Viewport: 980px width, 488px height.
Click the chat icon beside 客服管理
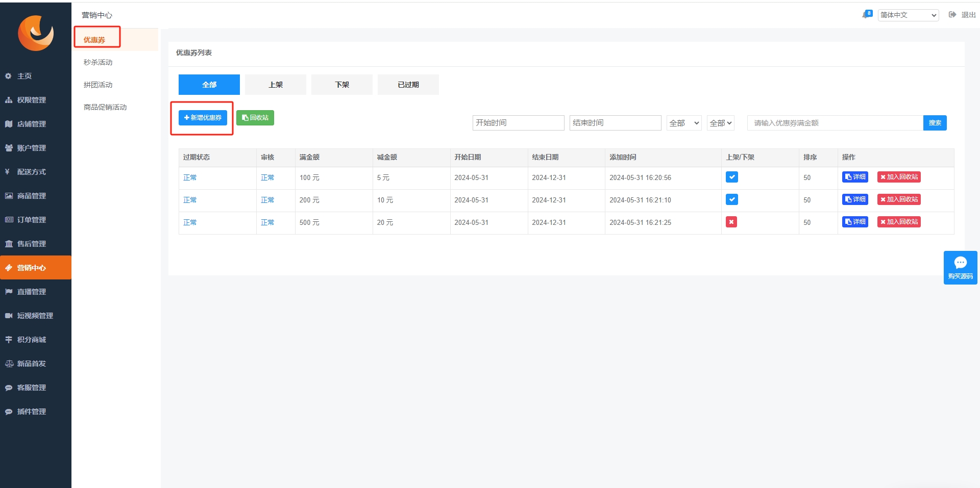tap(8, 388)
